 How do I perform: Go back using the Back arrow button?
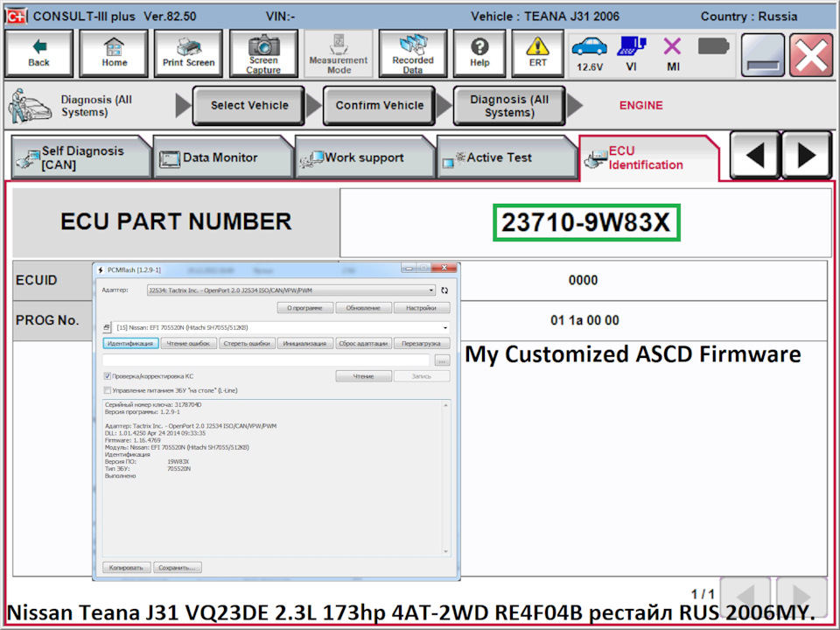[38, 53]
